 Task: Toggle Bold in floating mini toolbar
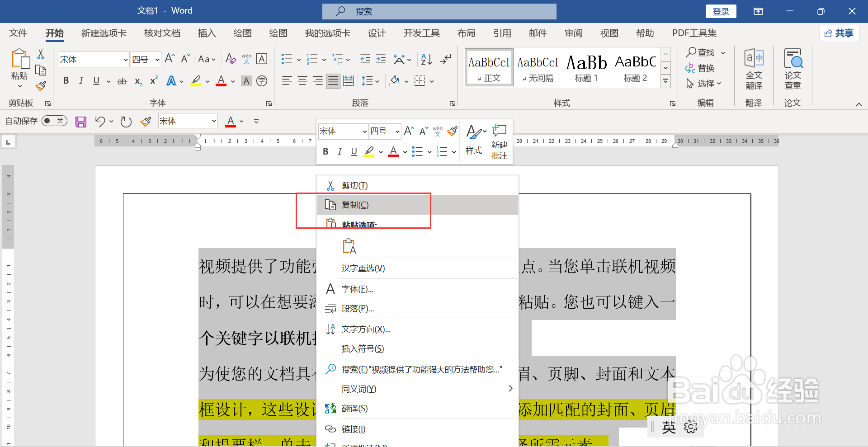tap(325, 151)
